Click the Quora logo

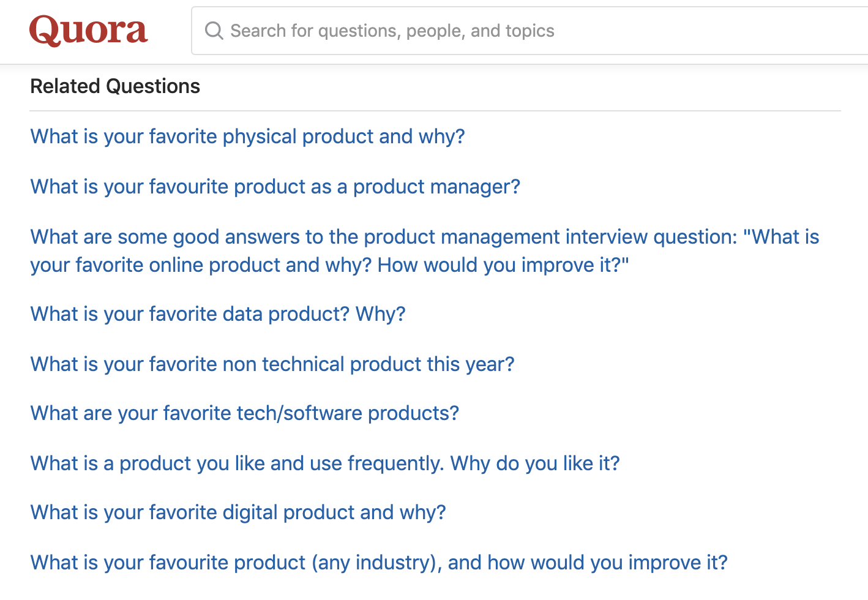pos(89,31)
